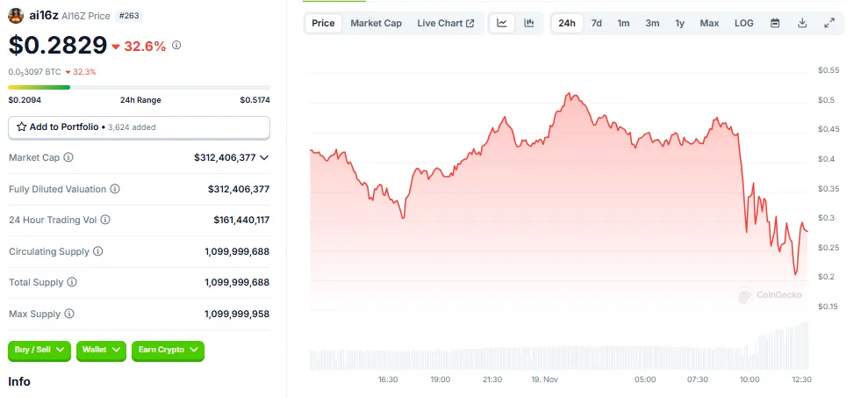Open the Earn Crypto dropdown

(x=168, y=350)
